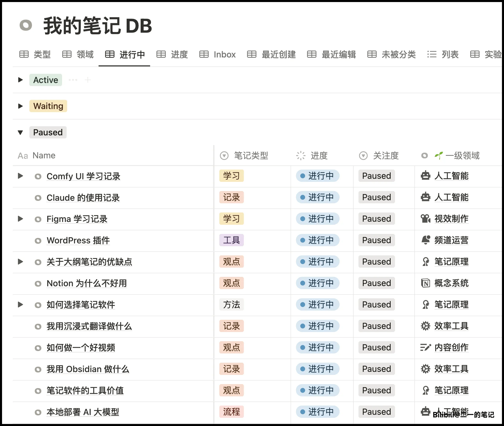Expand Figma 学习记录 sub-items
Screen dimensions: 504x426
coord(20,219)
